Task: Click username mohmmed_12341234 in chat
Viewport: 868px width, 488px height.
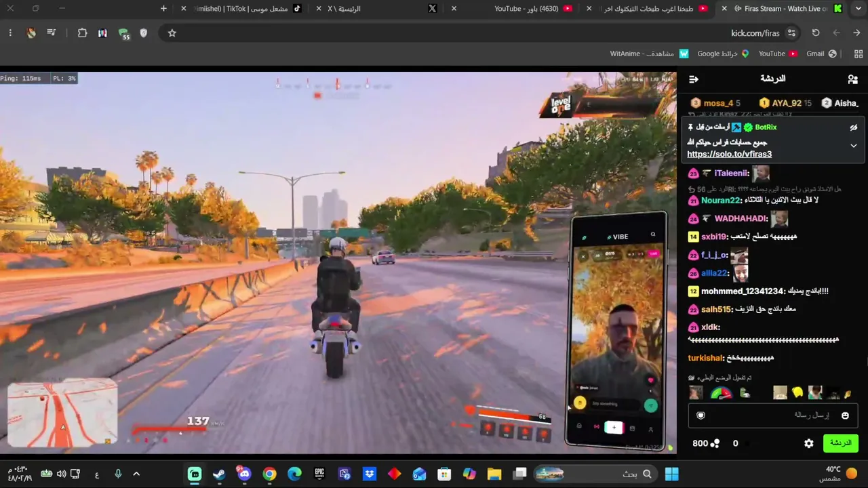Action: (x=743, y=291)
